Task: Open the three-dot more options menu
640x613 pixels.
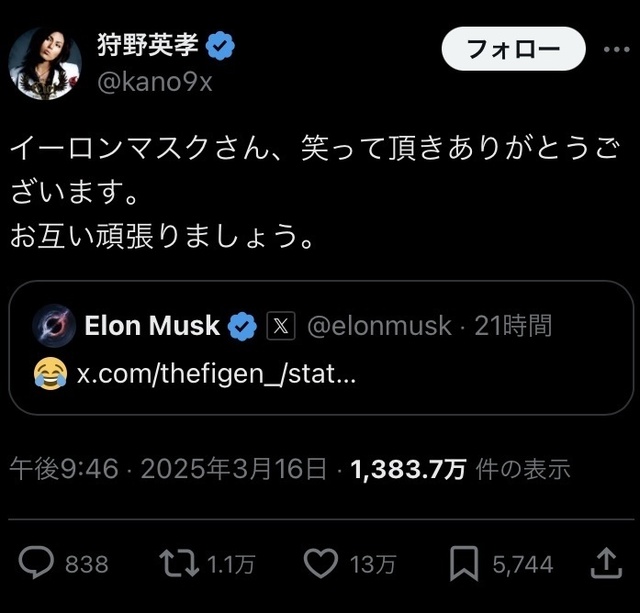Action: (617, 49)
